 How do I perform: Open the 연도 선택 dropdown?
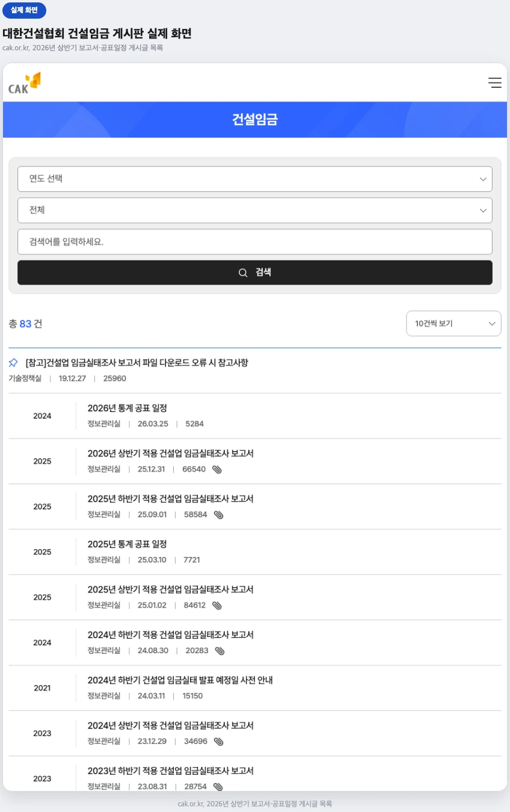[x=255, y=179]
